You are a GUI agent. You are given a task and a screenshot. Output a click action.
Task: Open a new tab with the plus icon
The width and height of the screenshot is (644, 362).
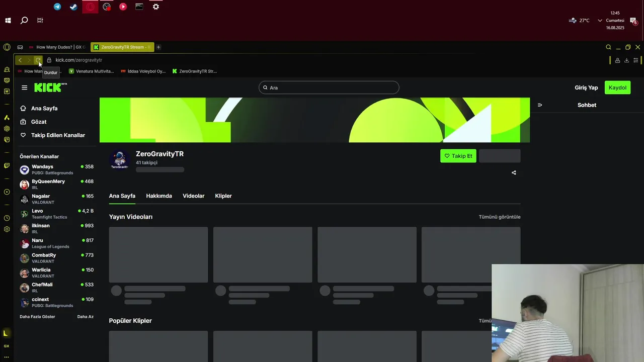(158, 47)
